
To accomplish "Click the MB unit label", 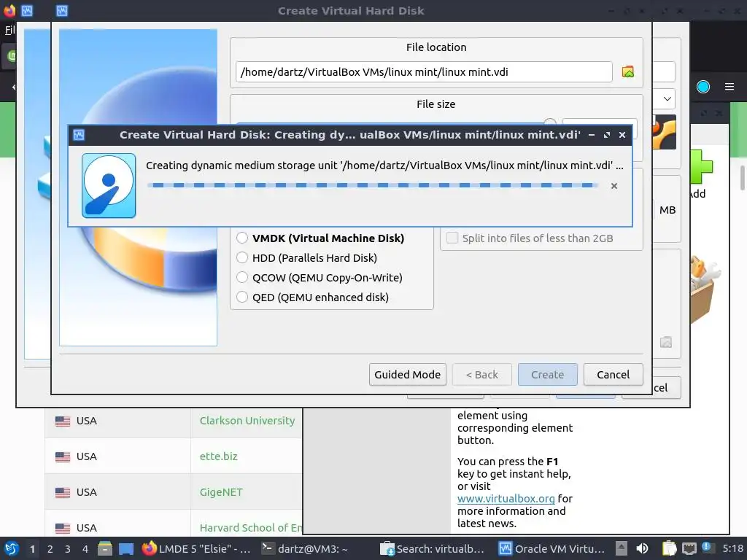I will point(667,210).
